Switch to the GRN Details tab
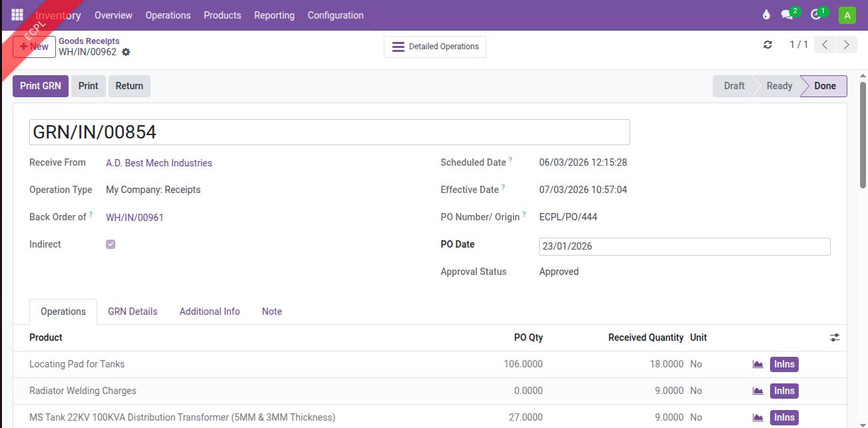The width and height of the screenshot is (868, 428). coord(133,312)
